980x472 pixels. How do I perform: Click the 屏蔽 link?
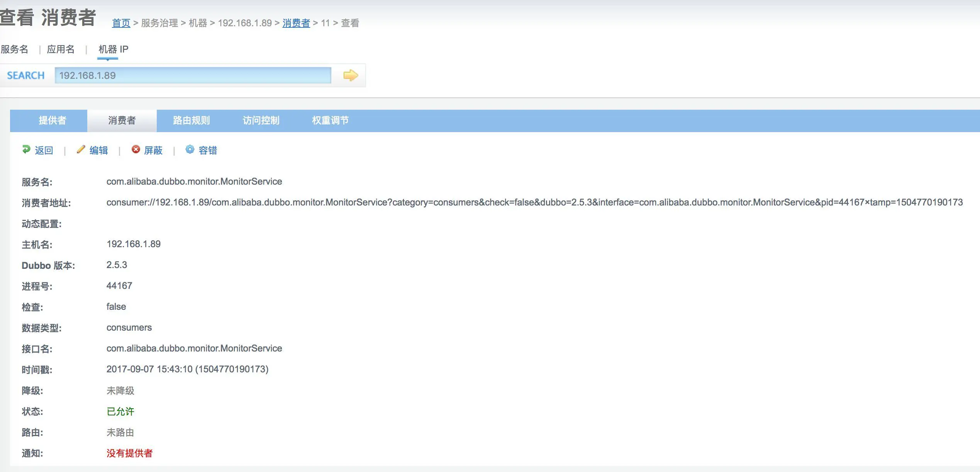[x=153, y=150]
